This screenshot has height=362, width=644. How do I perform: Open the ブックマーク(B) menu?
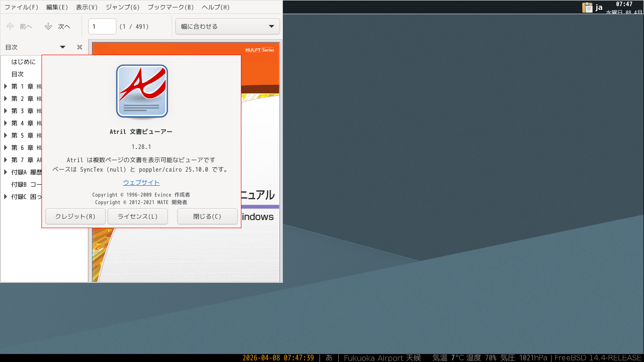point(171,7)
